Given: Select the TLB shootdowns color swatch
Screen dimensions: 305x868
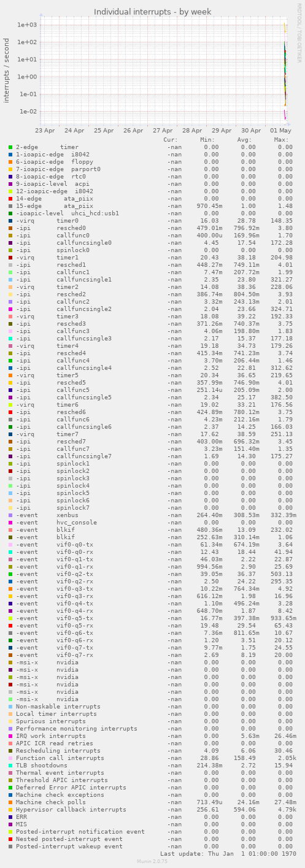Looking at the screenshot, I should tap(10, 766).
